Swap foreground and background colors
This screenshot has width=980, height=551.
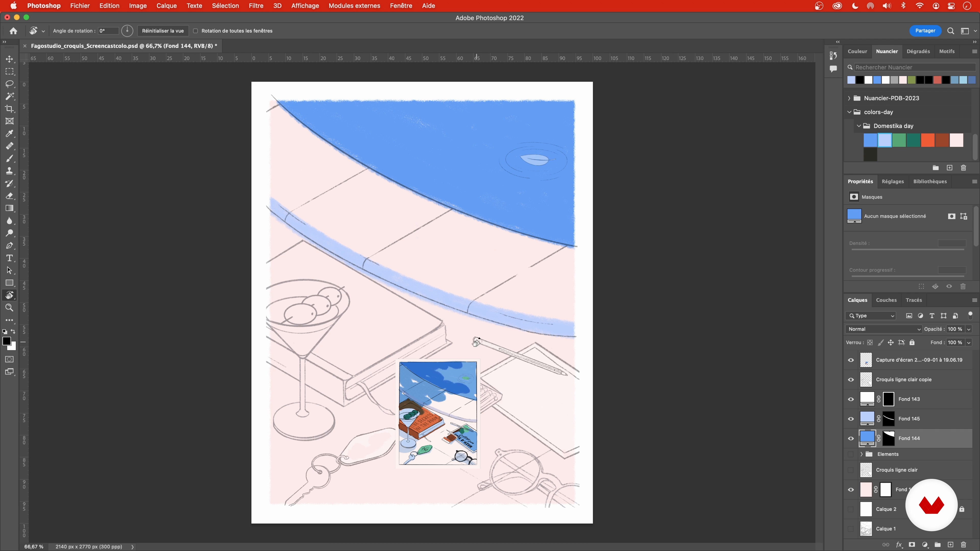[13, 332]
